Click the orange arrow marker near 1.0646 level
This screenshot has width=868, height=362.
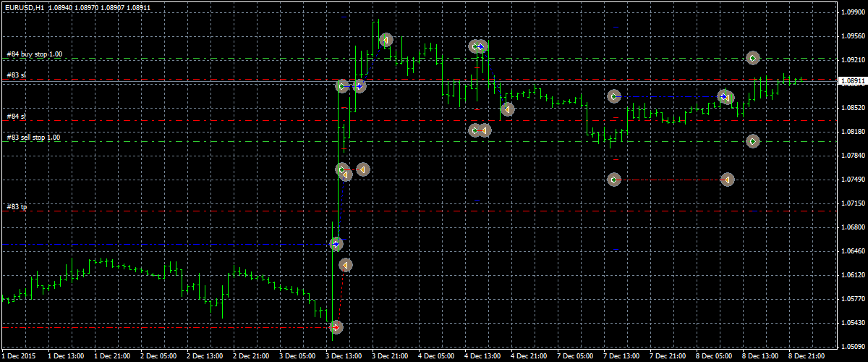[x=345, y=266]
